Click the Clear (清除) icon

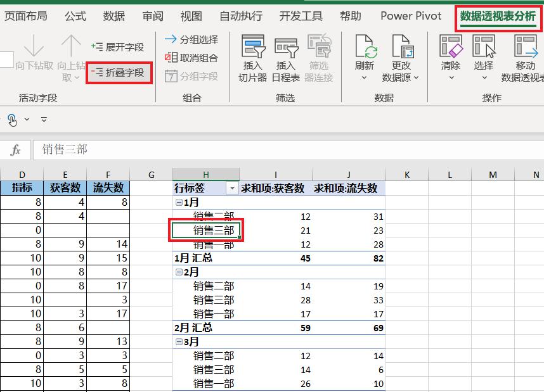coord(451,46)
